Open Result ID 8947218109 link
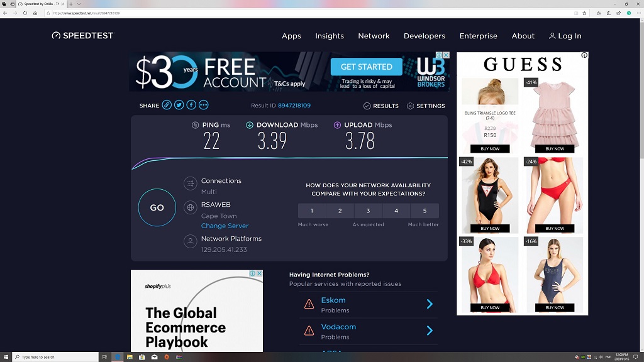 [294, 106]
